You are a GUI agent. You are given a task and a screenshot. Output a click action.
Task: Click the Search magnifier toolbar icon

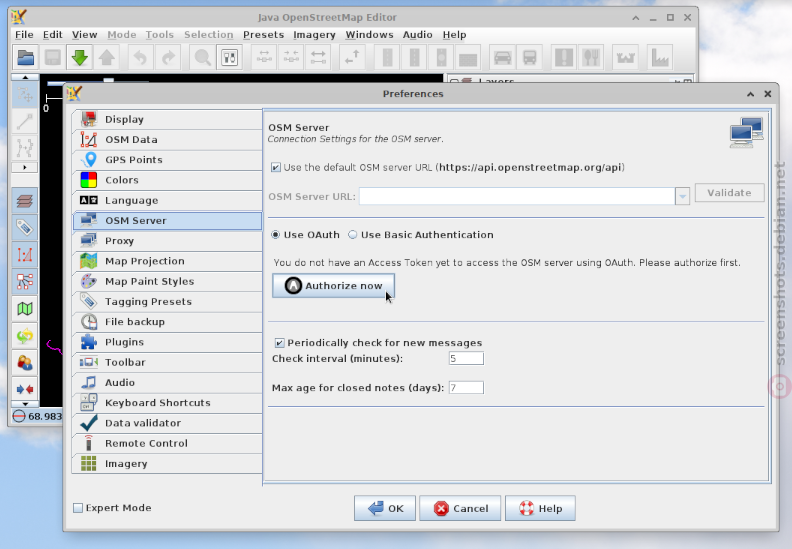pos(203,58)
